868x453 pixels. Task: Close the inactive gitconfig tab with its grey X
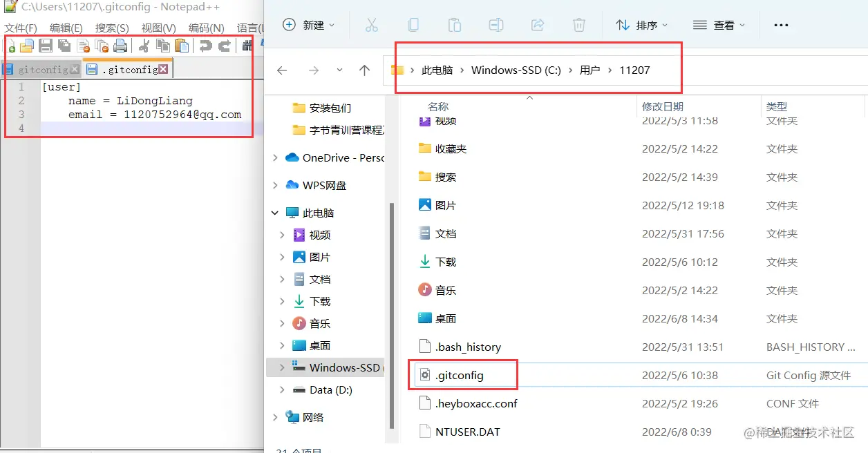tap(75, 69)
